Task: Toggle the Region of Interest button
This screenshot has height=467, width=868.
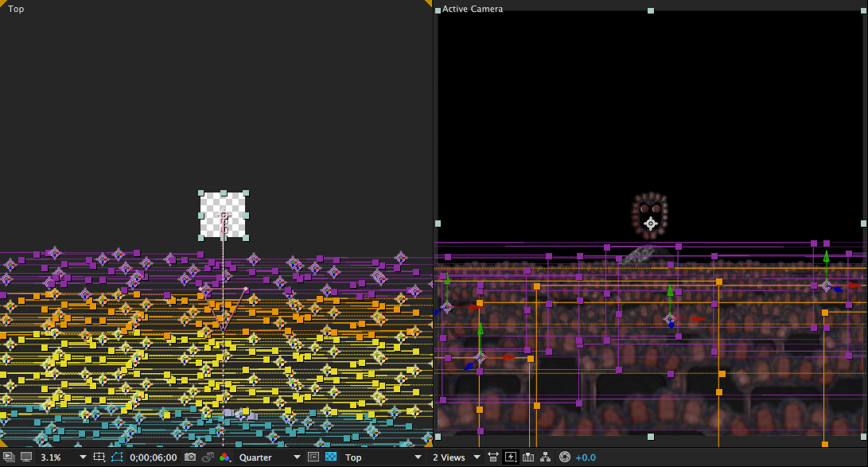Action: pyautogui.click(x=313, y=457)
